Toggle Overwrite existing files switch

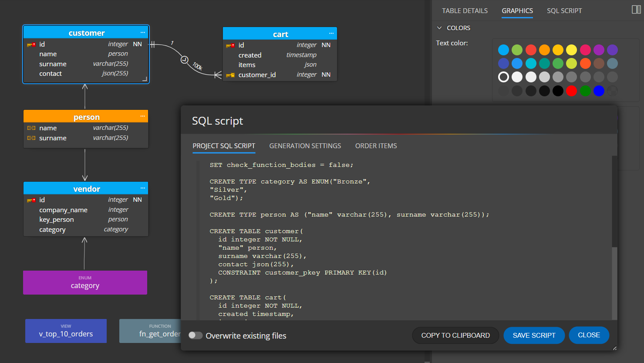(x=196, y=335)
